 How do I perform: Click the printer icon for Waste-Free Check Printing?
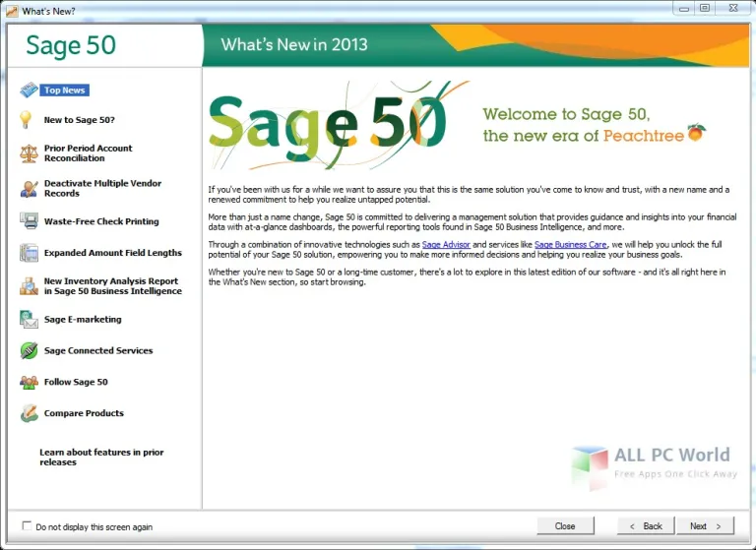(x=28, y=221)
